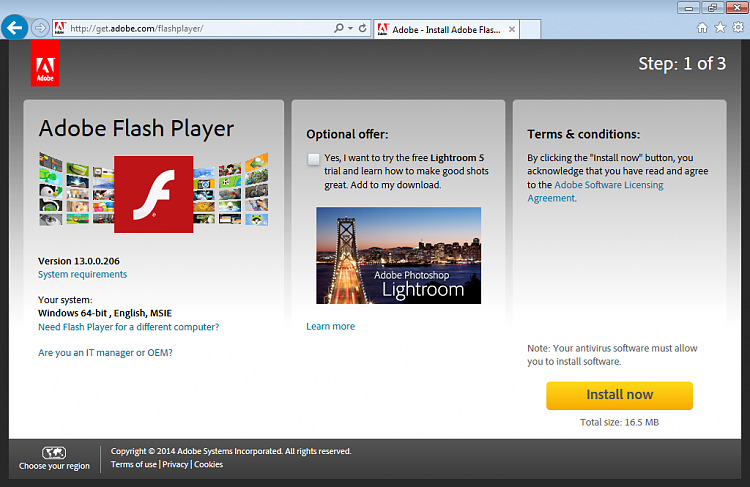Open the Privacy footer link
The width and height of the screenshot is (750, 487).
click(175, 464)
